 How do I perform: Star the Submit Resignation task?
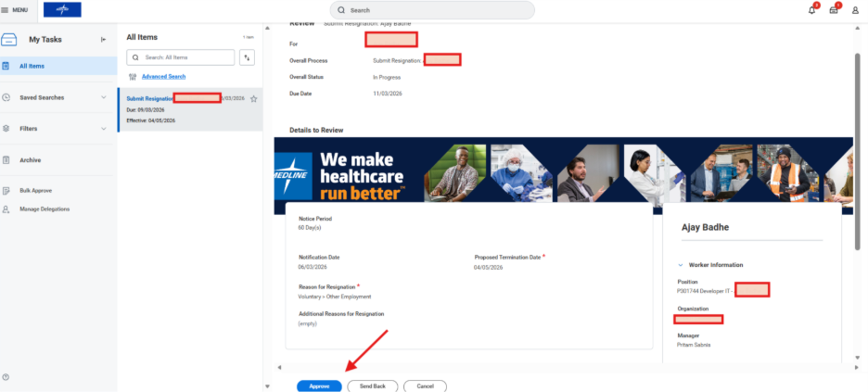pyautogui.click(x=253, y=98)
